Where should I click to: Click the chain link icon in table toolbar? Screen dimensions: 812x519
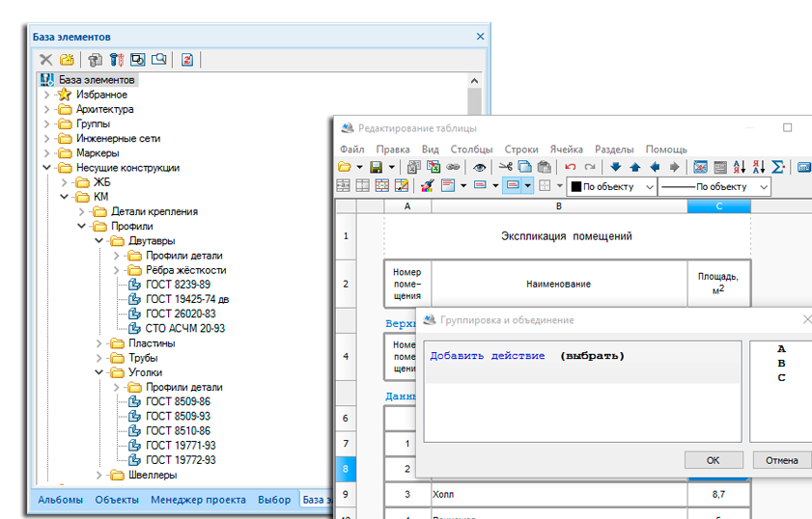pyautogui.click(x=453, y=167)
